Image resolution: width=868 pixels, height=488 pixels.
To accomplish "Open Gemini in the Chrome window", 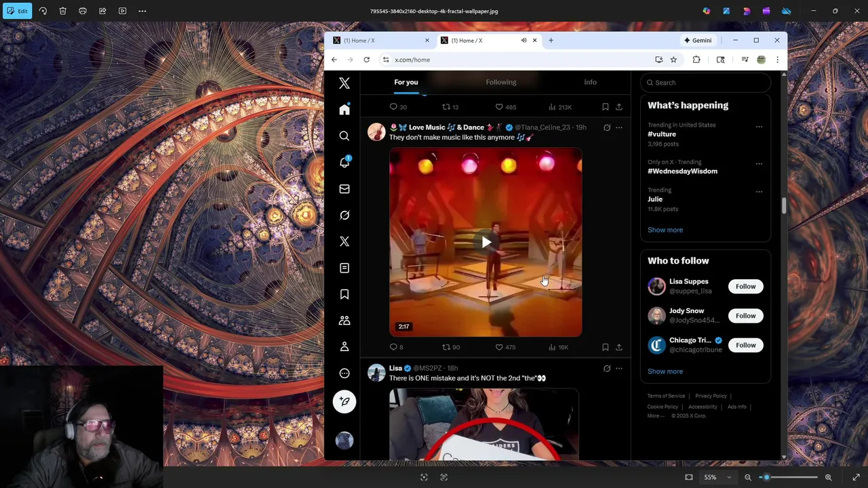I will (x=698, y=41).
